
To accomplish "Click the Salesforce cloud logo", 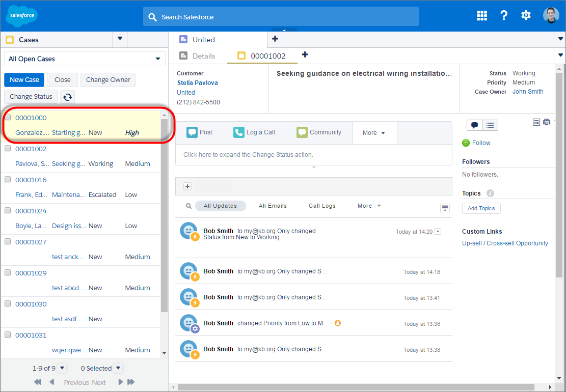I will pyautogui.click(x=22, y=16).
